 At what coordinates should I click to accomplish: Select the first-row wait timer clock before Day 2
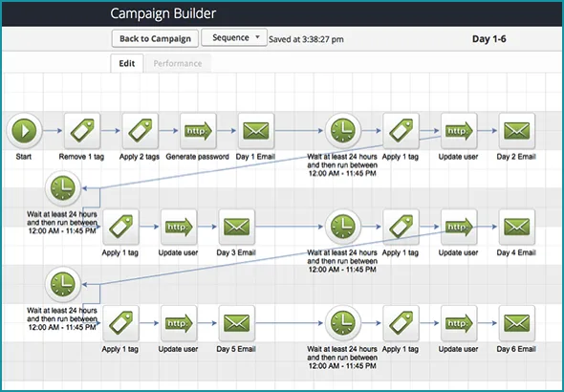click(x=343, y=131)
